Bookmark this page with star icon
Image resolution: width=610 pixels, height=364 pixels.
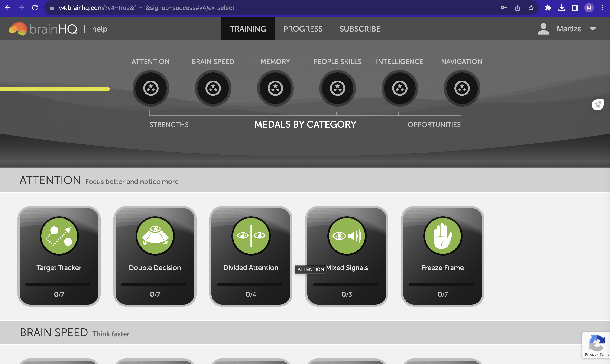(531, 8)
